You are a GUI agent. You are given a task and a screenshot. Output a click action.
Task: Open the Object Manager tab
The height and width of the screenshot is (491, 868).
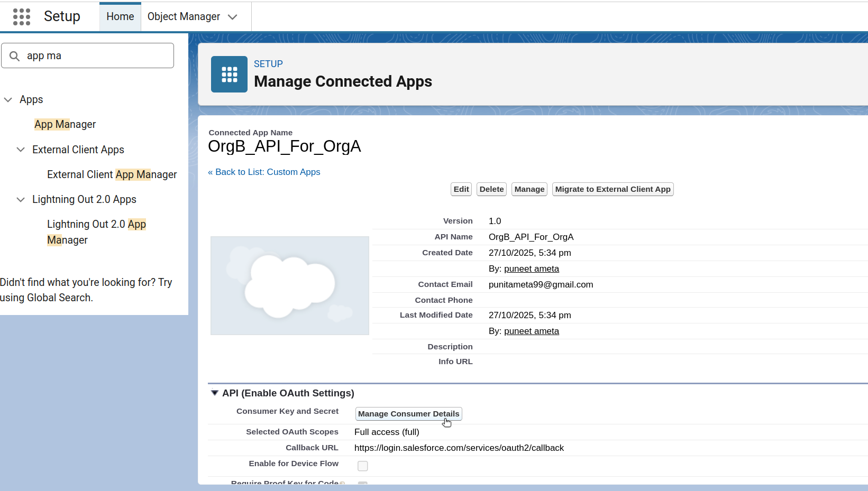pos(183,16)
